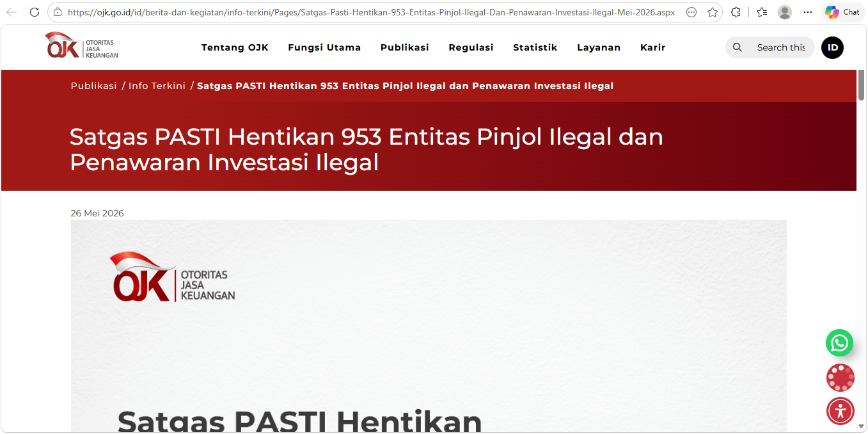Open the browser profile avatar

(x=785, y=12)
